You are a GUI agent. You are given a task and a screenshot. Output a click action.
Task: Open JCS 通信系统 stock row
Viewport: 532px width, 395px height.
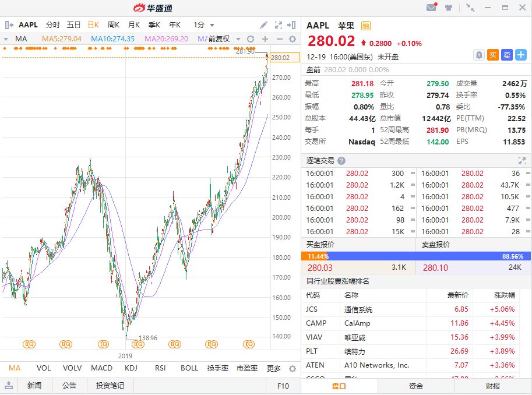pos(411,309)
